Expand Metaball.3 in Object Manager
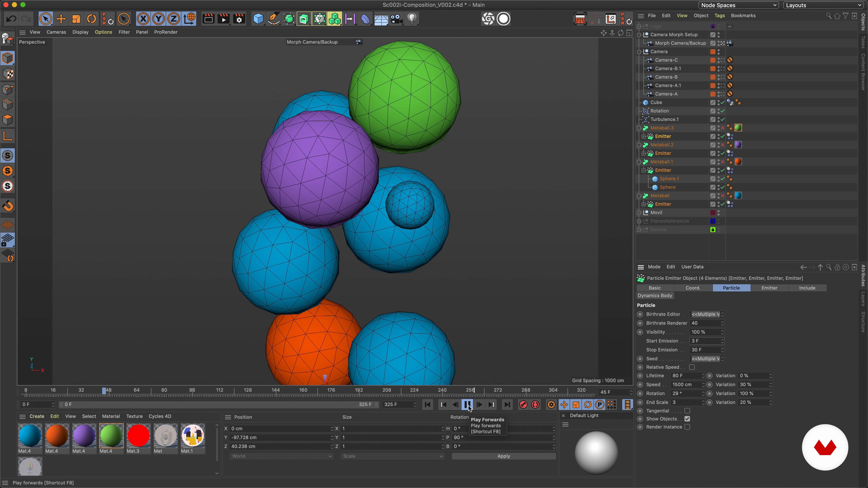This screenshot has height=488, width=868. pos(639,128)
